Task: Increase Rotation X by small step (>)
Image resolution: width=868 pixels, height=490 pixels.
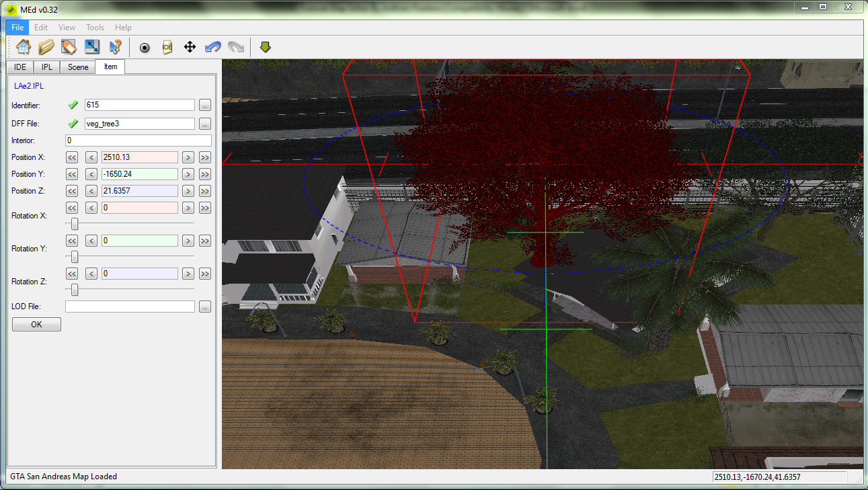Action: [188, 208]
